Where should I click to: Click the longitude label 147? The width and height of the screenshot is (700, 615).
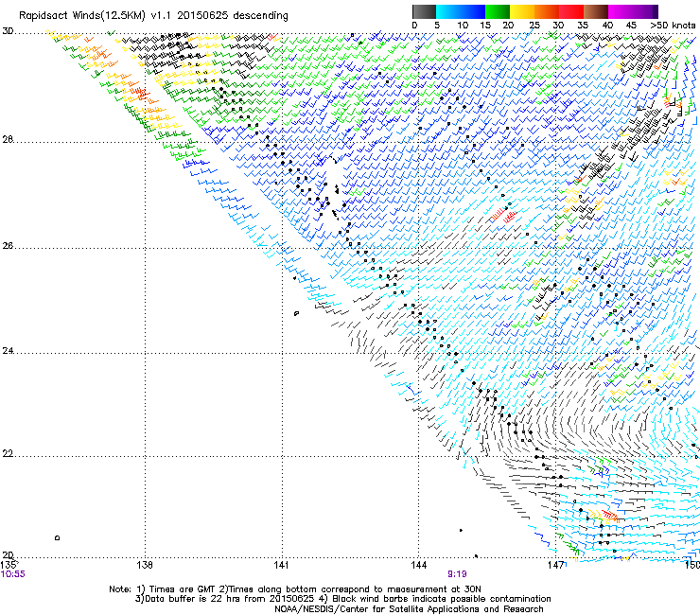[x=555, y=565]
